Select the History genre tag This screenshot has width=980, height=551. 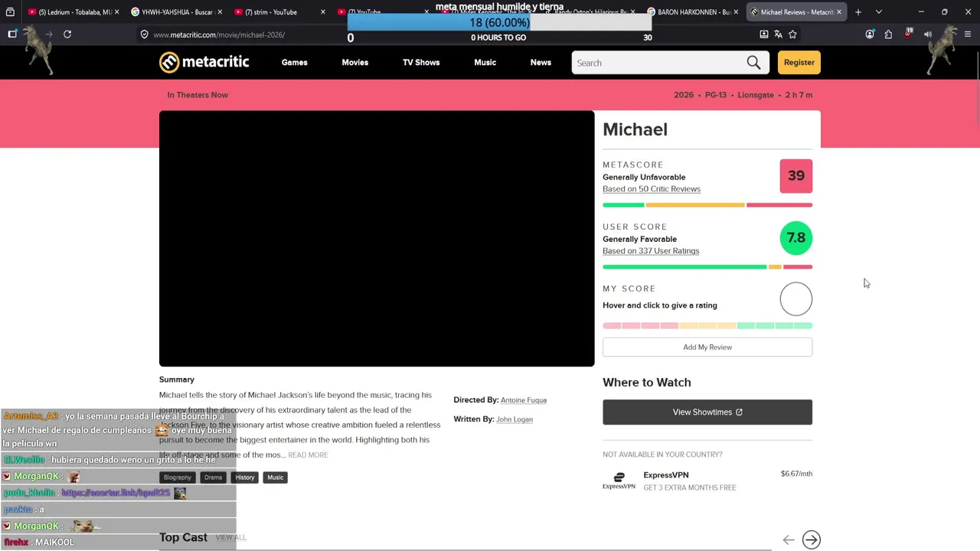[x=245, y=478]
